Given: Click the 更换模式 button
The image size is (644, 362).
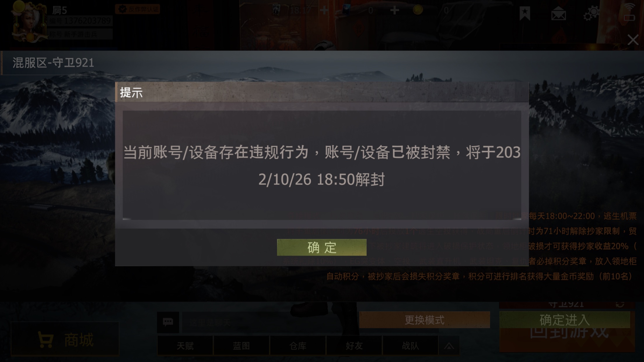Looking at the screenshot, I should (424, 320).
